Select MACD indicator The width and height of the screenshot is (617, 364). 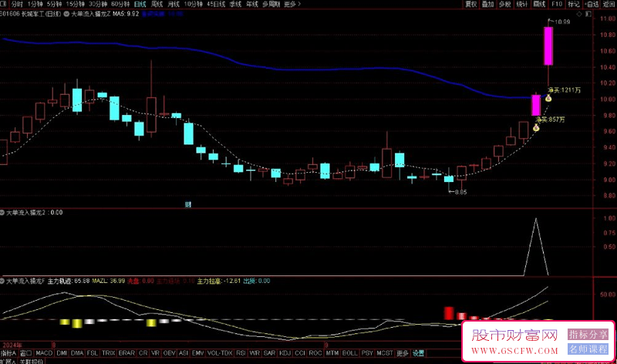pyautogui.click(x=44, y=353)
